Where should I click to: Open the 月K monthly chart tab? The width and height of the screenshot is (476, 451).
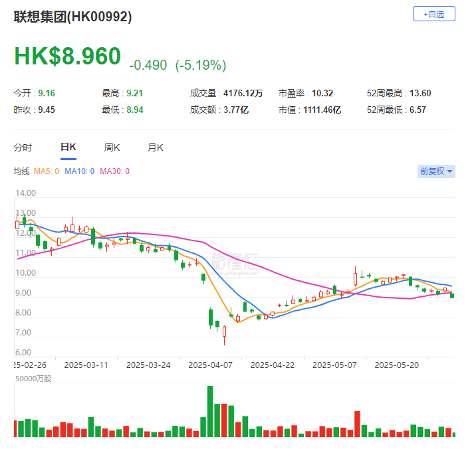tap(155, 147)
